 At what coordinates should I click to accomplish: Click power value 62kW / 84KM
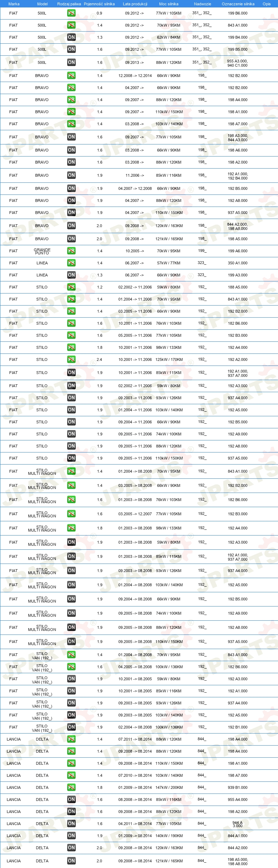click(169, 37)
